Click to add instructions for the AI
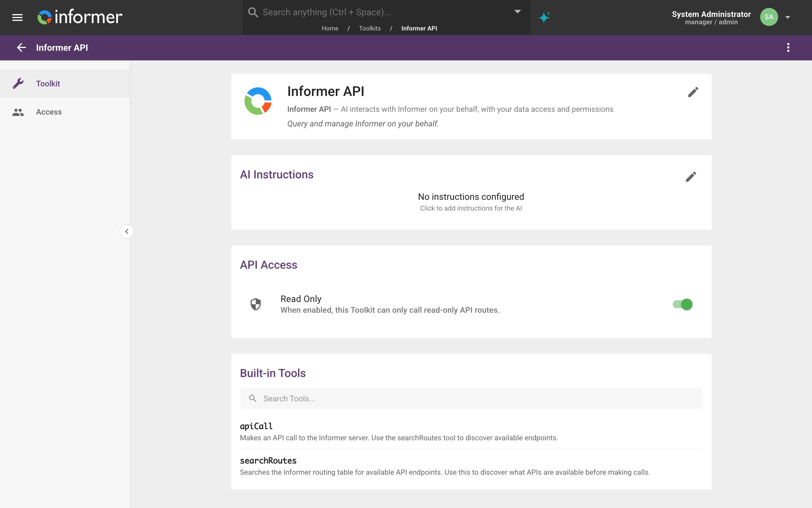 pos(471,208)
